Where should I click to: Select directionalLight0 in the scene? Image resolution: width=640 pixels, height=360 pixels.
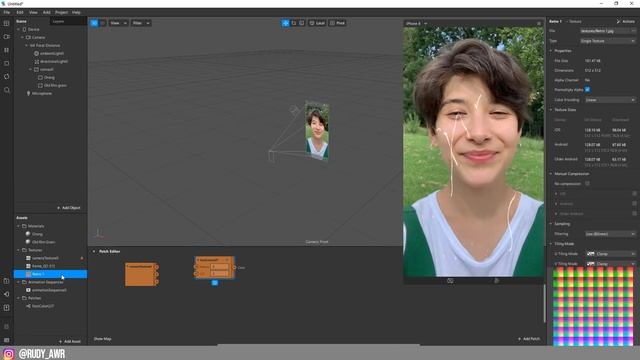(53, 61)
